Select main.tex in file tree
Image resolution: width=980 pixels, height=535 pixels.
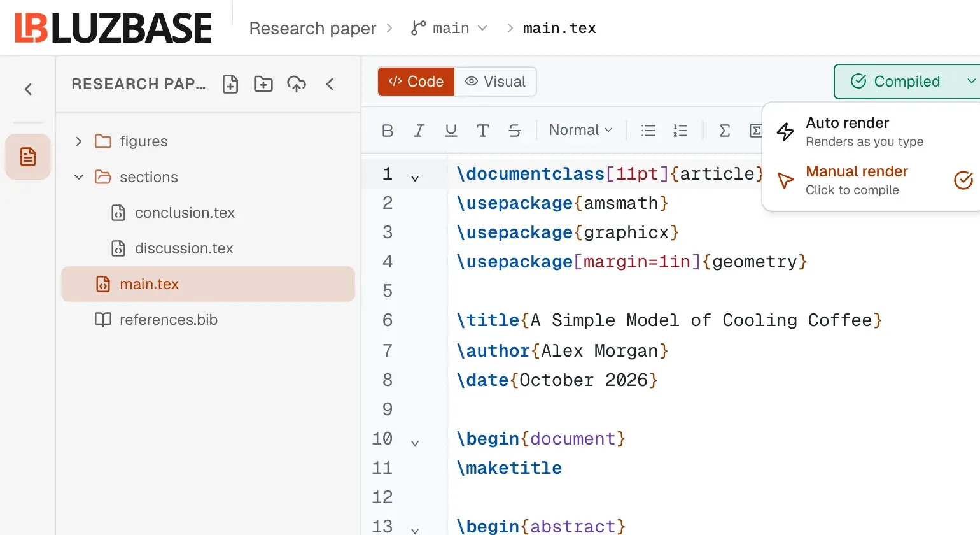point(207,284)
